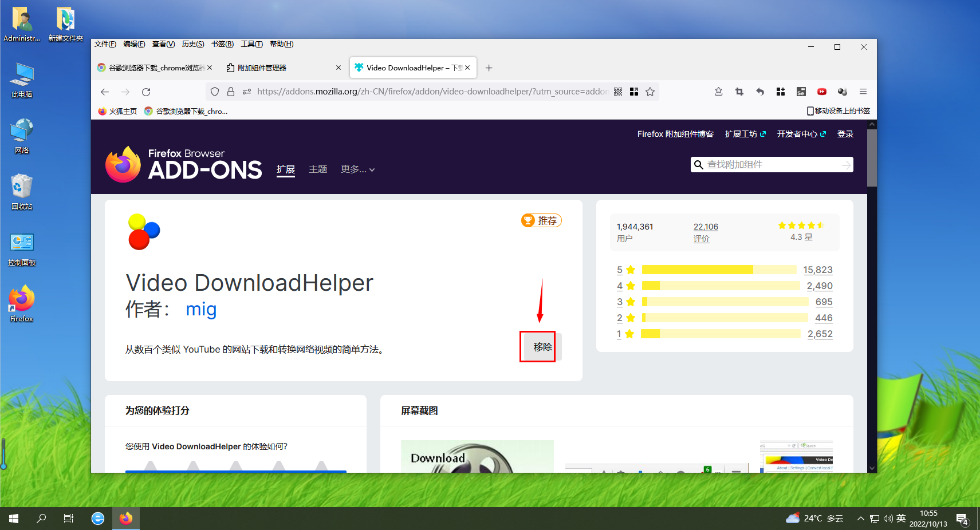The height and width of the screenshot is (530, 980).
Task: Click the bookmarks tray star icon
Action: [719, 92]
